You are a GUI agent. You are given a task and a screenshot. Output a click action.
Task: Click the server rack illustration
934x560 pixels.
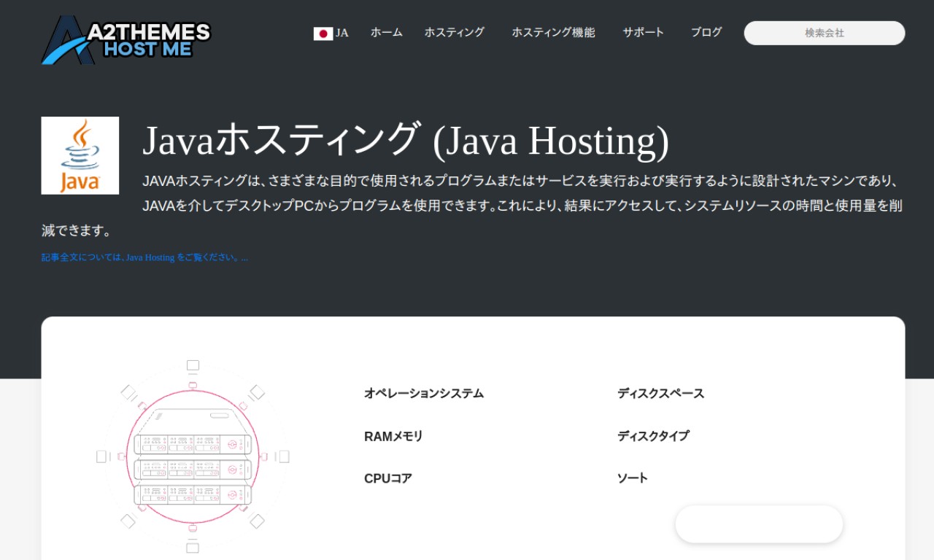pyautogui.click(x=193, y=456)
